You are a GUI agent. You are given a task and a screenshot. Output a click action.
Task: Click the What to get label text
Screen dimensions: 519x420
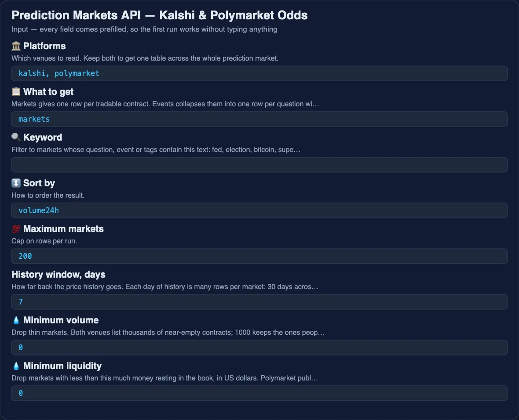click(48, 92)
